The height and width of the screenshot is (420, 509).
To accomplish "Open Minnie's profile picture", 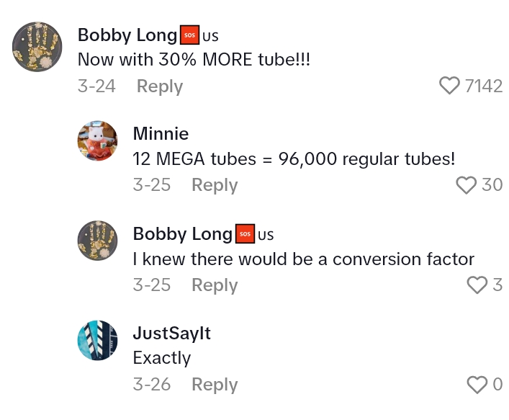I will (x=97, y=140).
